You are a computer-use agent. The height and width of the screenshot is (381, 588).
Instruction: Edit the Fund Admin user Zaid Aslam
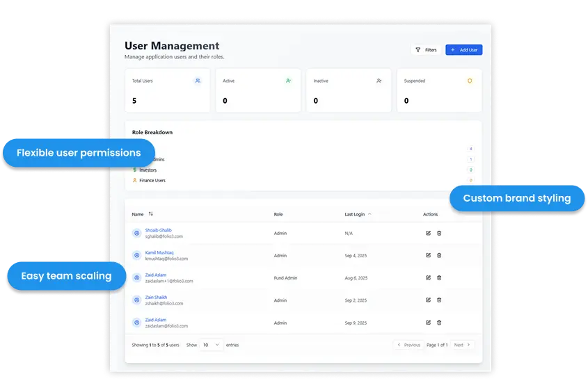pyautogui.click(x=428, y=277)
